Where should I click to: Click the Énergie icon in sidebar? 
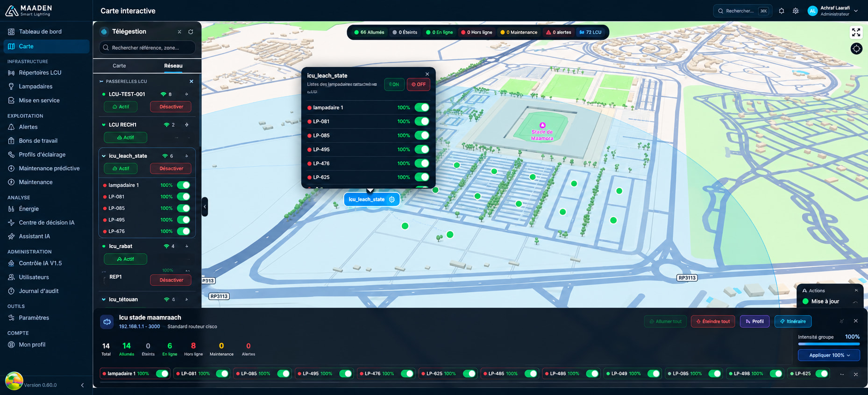(11, 209)
